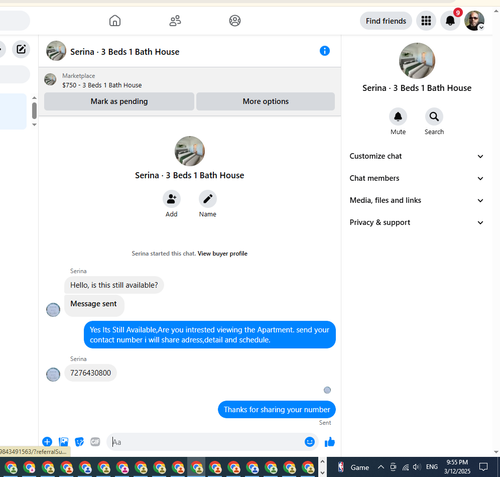Expand Privacy & support section
The width and height of the screenshot is (500, 477).
416,222
